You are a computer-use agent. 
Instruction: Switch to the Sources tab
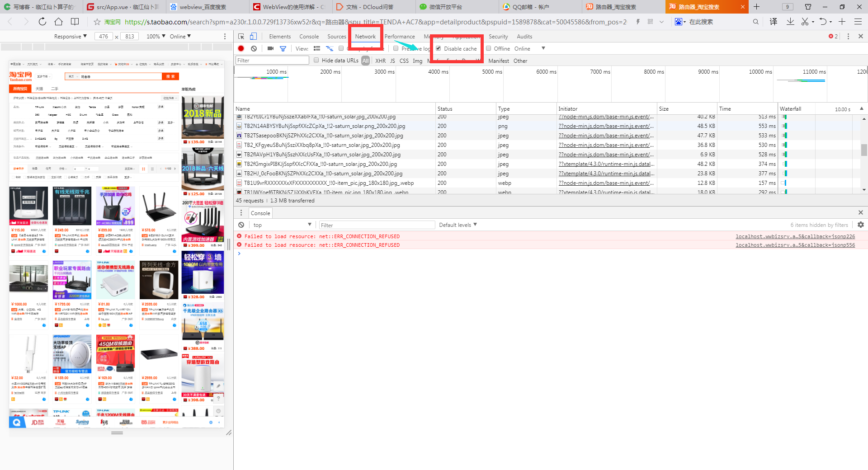337,37
